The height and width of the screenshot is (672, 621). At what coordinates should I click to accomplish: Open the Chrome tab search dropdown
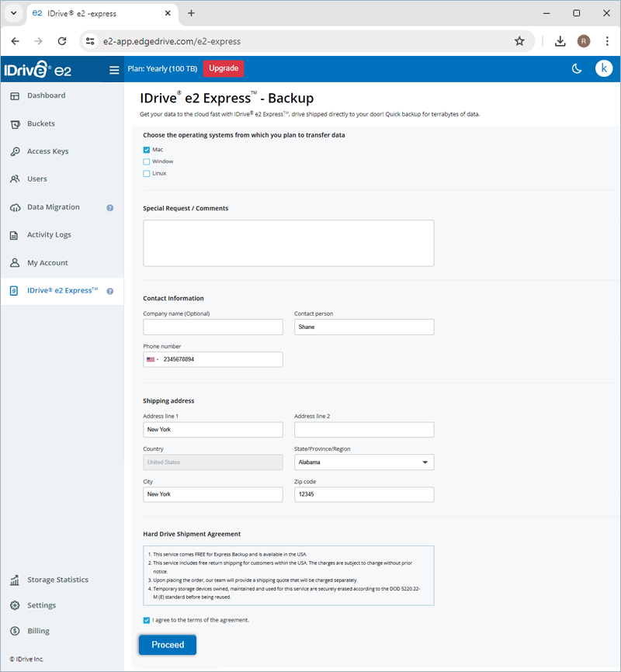[14, 13]
